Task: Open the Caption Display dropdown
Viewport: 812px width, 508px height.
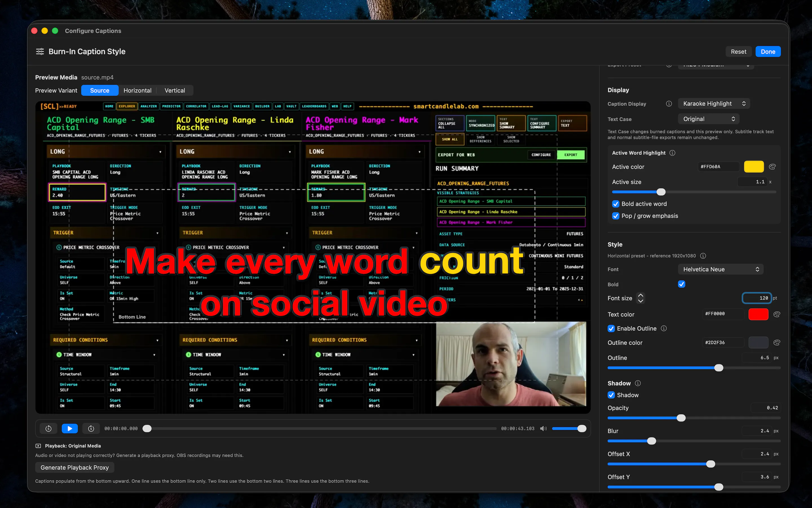Action: pos(714,104)
